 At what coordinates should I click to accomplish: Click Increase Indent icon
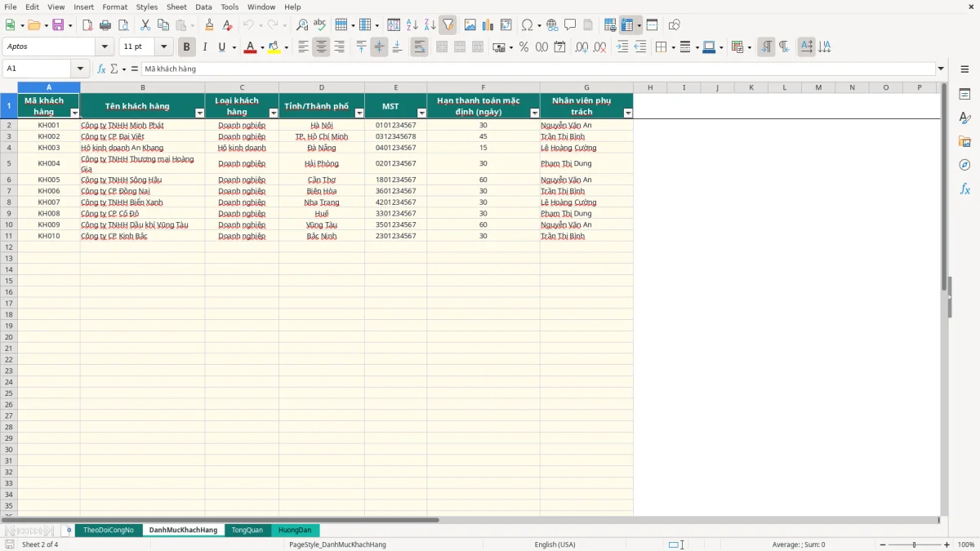pyautogui.click(x=622, y=47)
